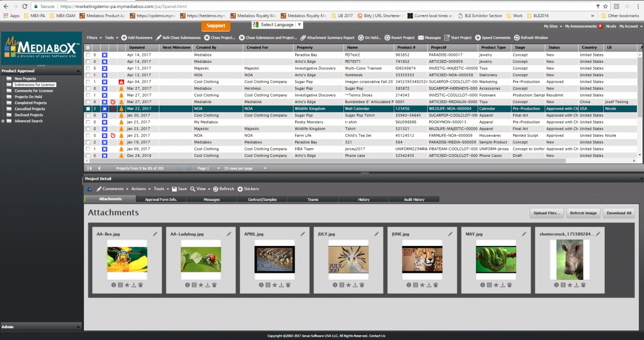
Task: Click pencil edit icon on MAY.jpg
Action: (524, 234)
